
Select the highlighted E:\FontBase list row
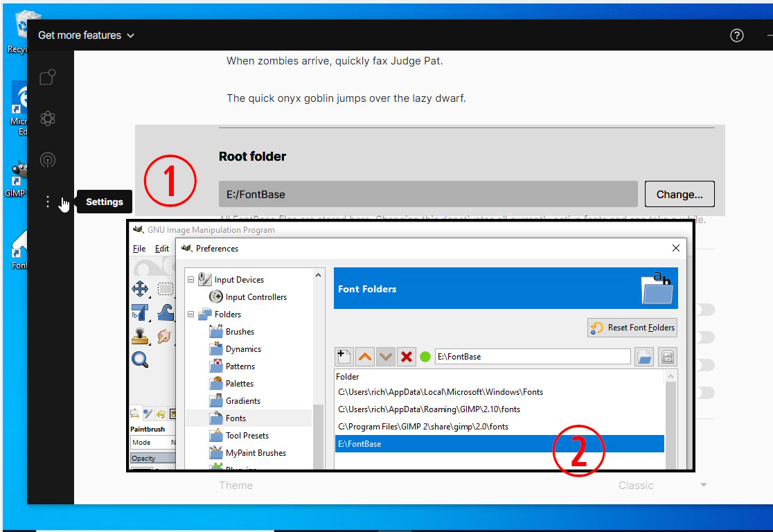(499, 444)
